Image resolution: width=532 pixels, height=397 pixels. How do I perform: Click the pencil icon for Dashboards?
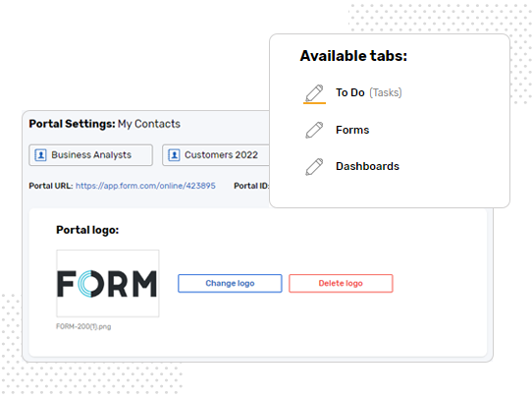coord(314,167)
